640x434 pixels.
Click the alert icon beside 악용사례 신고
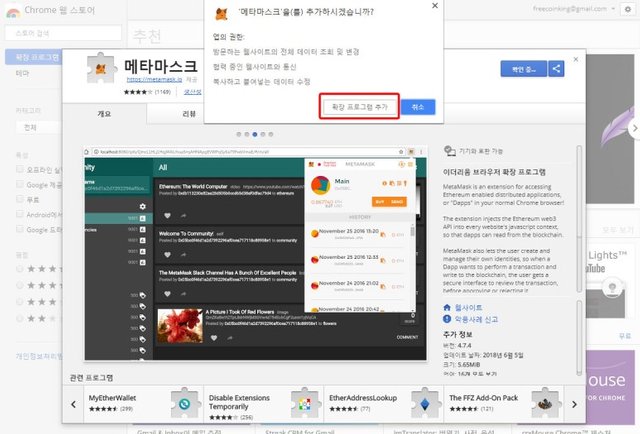point(447,319)
